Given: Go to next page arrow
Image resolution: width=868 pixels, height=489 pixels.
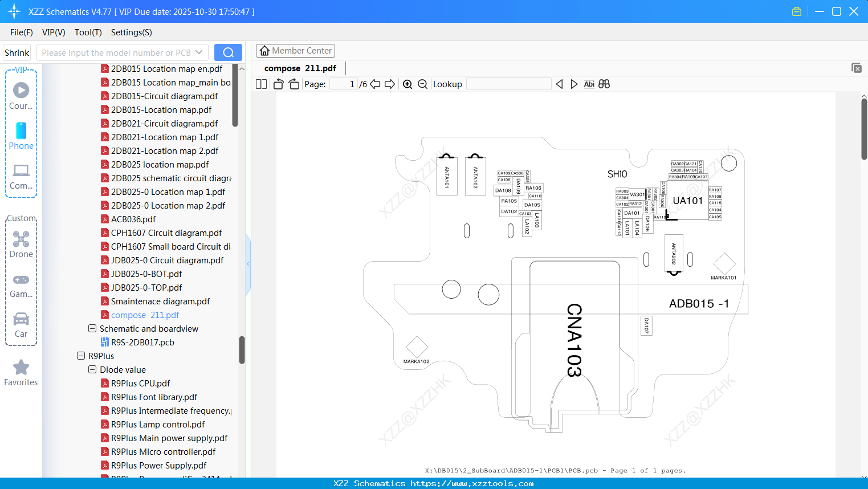Looking at the screenshot, I should coord(390,84).
